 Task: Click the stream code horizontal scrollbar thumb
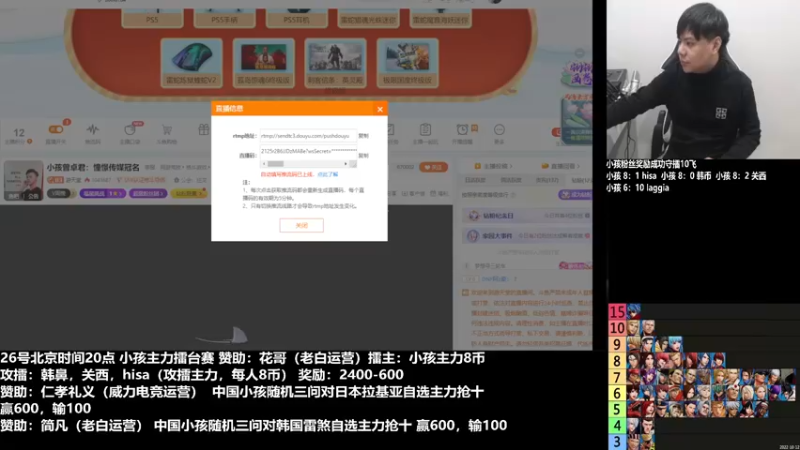pyautogui.click(x=276, y=164)
